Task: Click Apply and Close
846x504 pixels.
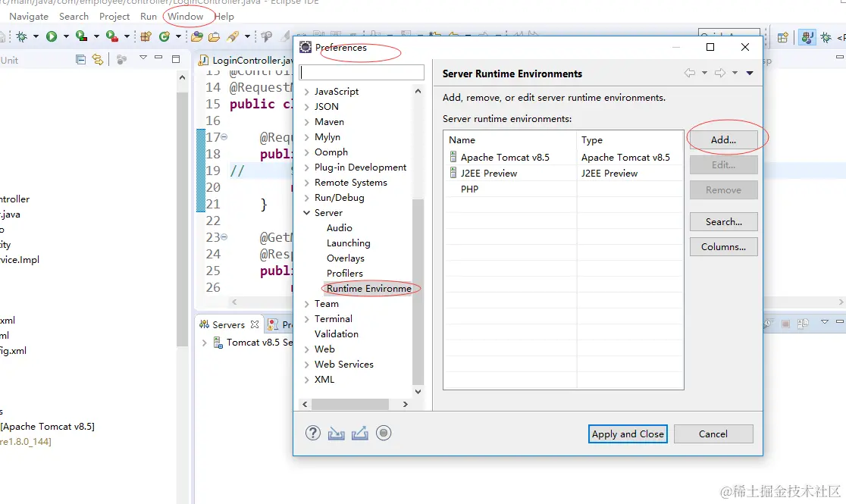Action: click(x=628, y=434)
